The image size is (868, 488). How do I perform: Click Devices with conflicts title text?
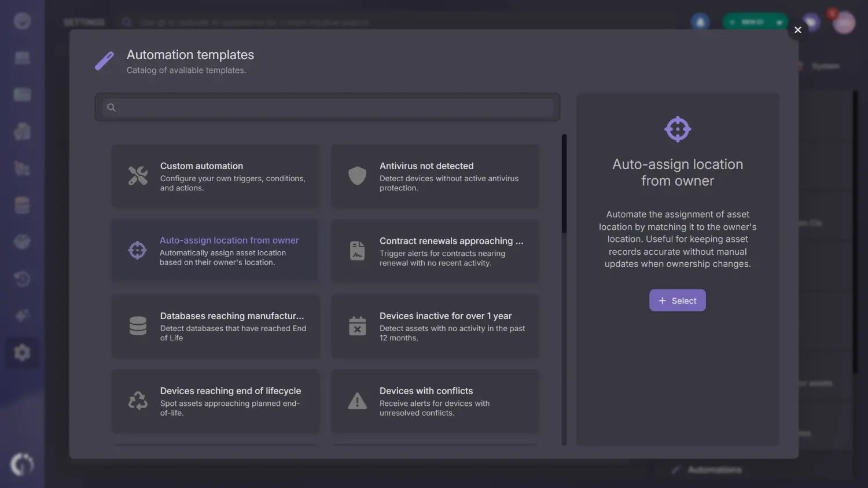pos(426,391)
